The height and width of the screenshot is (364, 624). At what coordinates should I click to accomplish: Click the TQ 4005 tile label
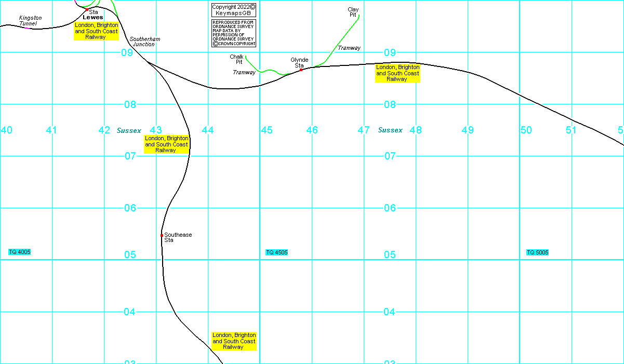click(x=20, y=252)
